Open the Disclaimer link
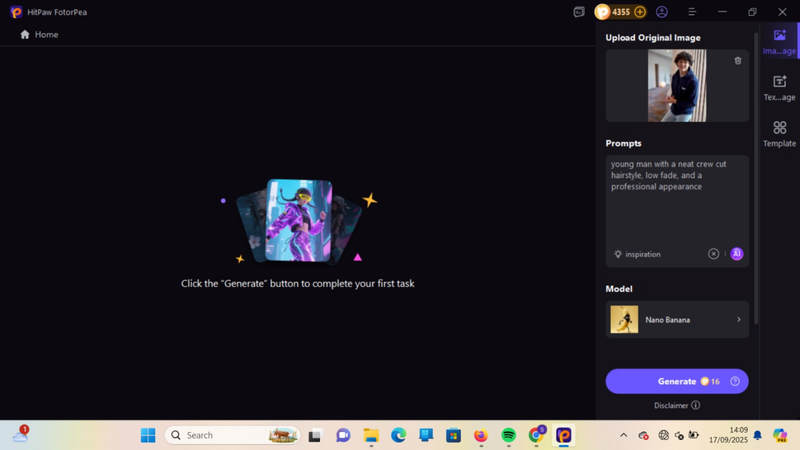This screenshot has height=450, width=800. 671,406
